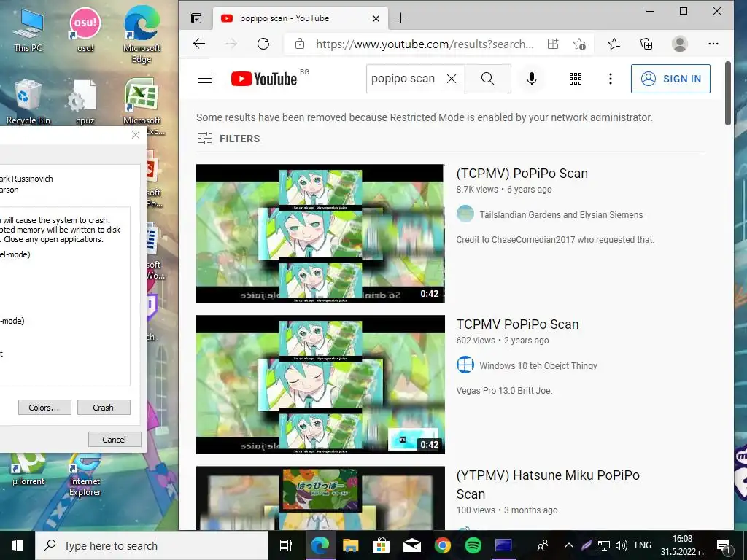Screen dimensions: 747x560
Task: Focus the 'popipo scan' search box
Action: click(x=405, y=79)
